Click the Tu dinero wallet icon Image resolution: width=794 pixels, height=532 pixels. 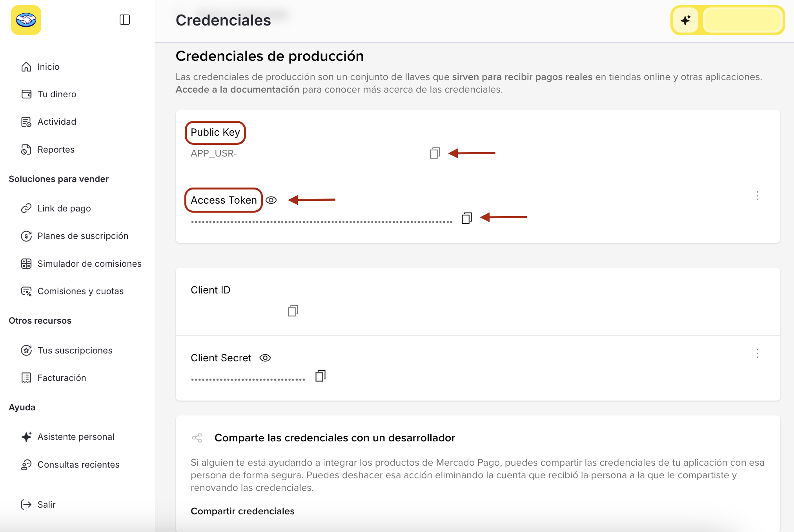click(26, 94)
